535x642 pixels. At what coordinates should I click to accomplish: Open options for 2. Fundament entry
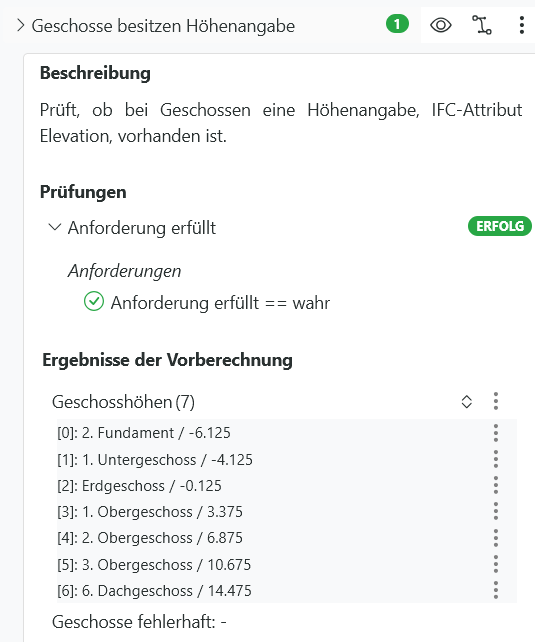(x=496, y=433)
